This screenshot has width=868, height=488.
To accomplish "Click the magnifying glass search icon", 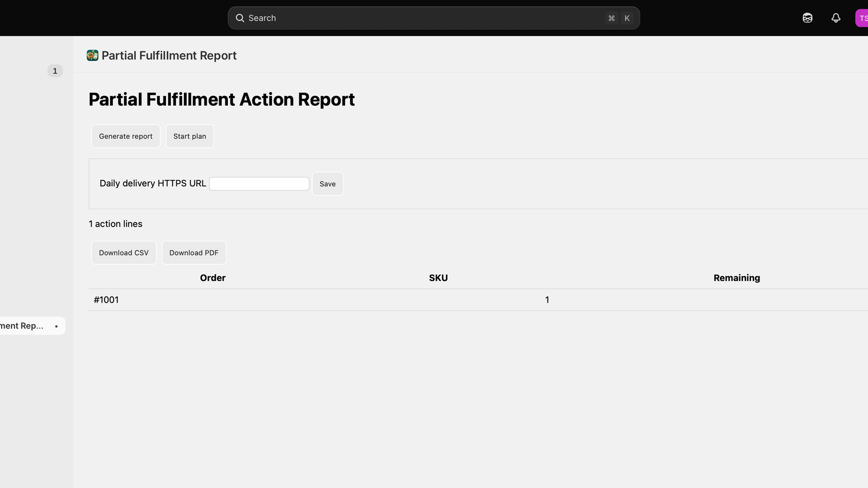I will (x=240, y=18).
